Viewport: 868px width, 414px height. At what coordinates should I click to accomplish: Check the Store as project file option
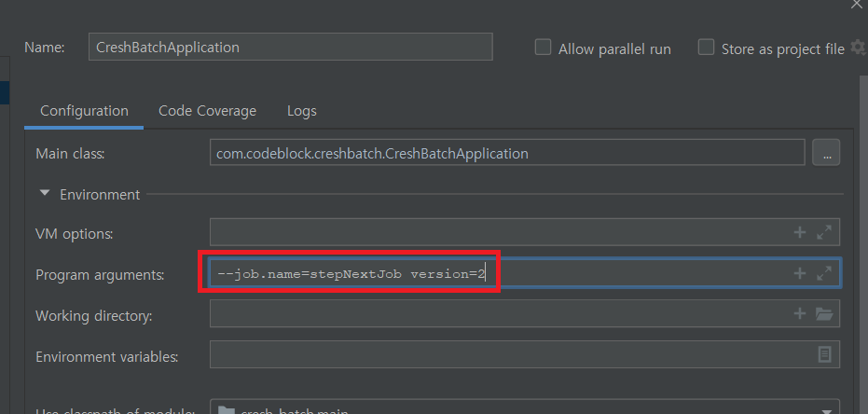click(x=706, y=48)
